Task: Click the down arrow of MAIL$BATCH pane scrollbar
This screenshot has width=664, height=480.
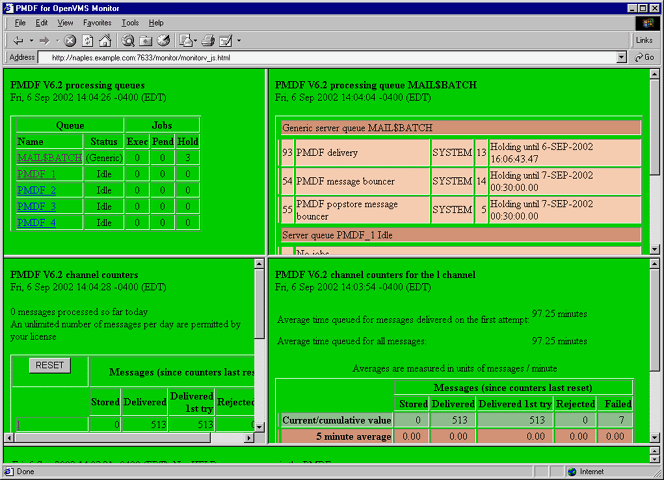Action: (x=654, y=249)
